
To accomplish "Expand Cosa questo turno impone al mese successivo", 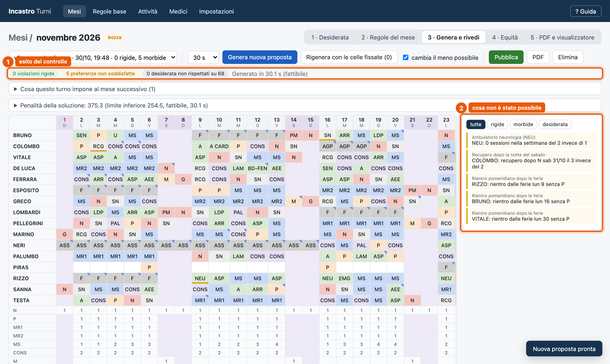I will tap(305, 89).
